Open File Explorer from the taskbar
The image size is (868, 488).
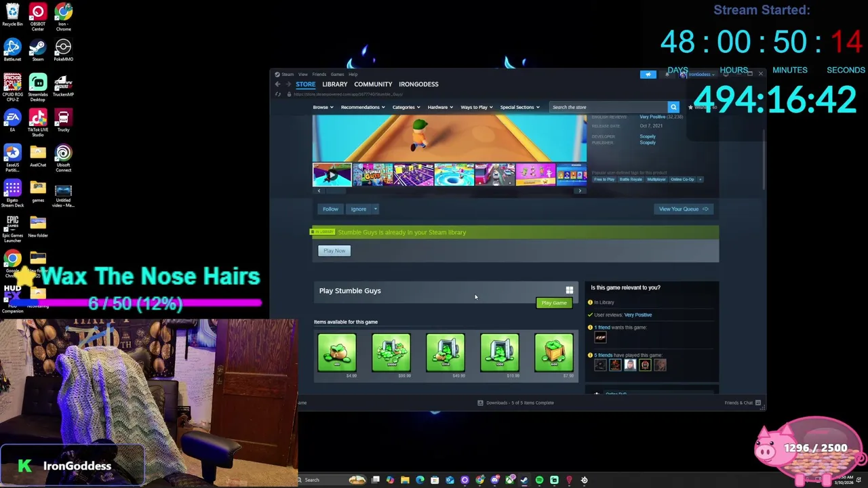(x=405, y=480)
